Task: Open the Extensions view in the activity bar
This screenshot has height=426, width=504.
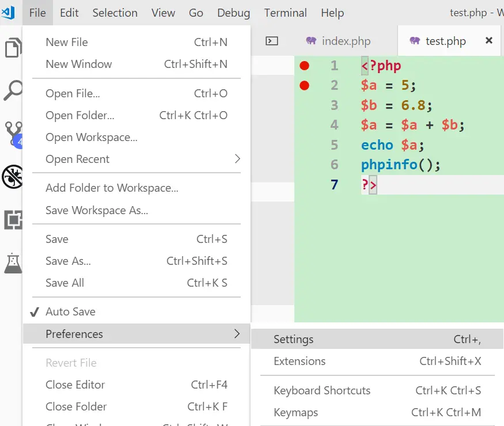Action: click(x=9, y=219)
